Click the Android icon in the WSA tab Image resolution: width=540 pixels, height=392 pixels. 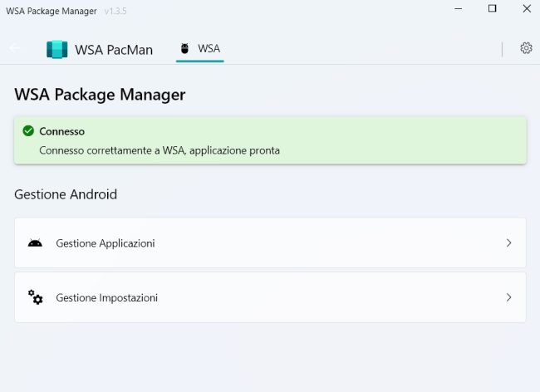pos(184,48)
